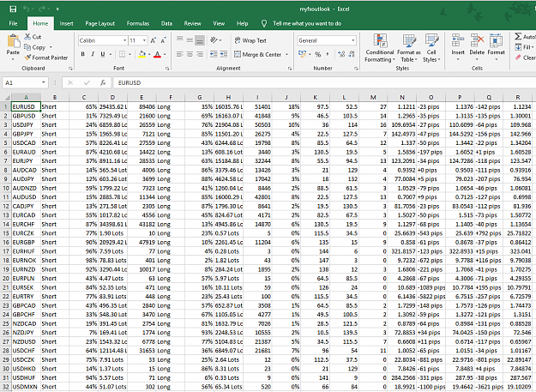Viewport: 536px width, 392px height.
Task: Save the workbook with the floppy icon
Action: point(13,9)
